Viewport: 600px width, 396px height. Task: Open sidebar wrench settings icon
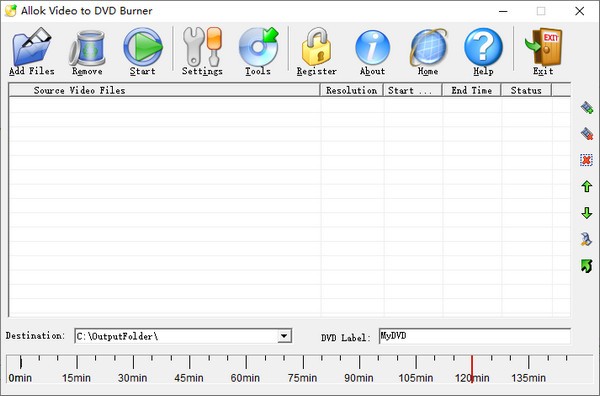[x=586, y=239]
